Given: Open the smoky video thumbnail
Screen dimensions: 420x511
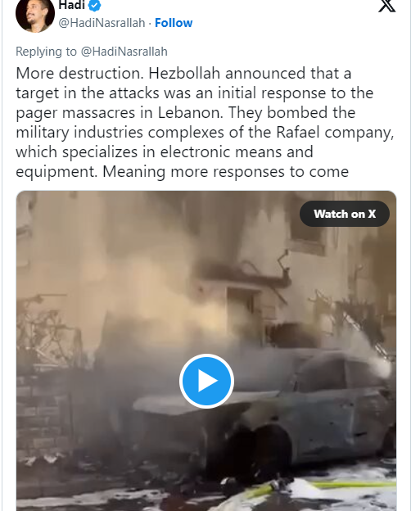Looking at the screenshot, I should (206, 350).
